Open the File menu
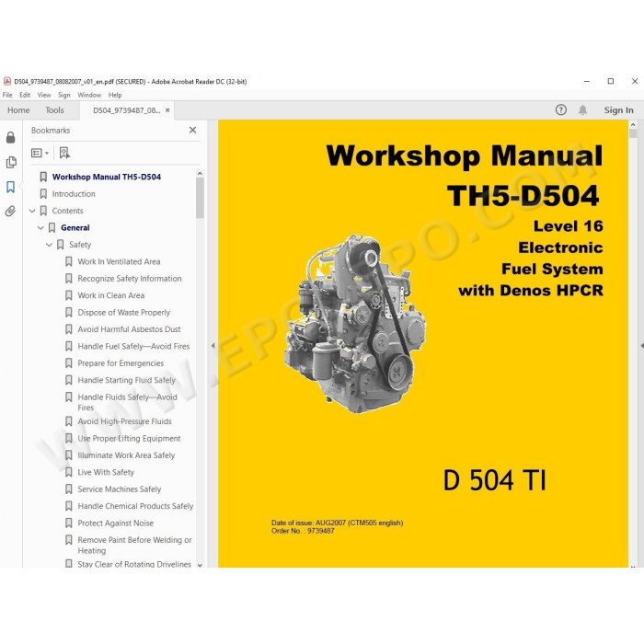Screen dimensions: 644x644 coord(7,95)
